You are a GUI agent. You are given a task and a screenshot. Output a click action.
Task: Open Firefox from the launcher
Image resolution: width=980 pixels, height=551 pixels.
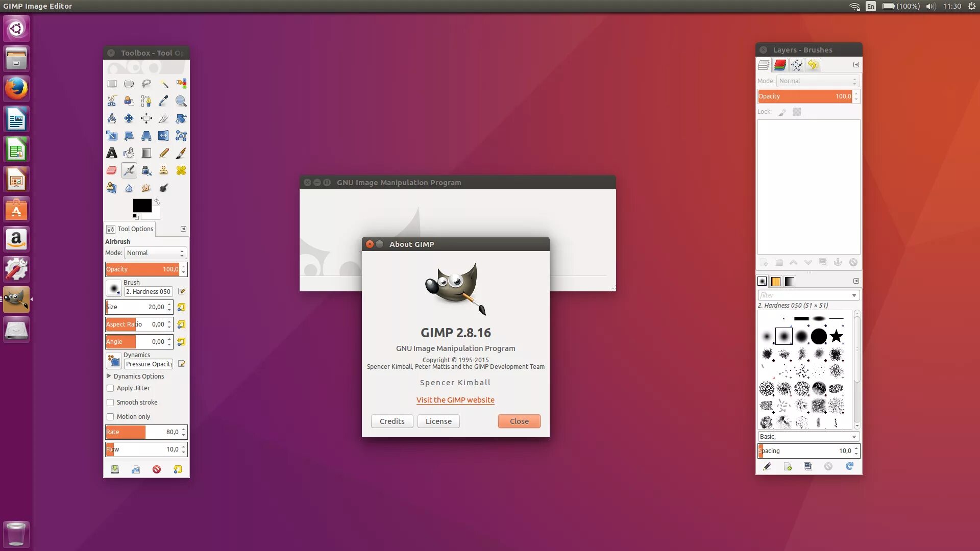[16, 89]
